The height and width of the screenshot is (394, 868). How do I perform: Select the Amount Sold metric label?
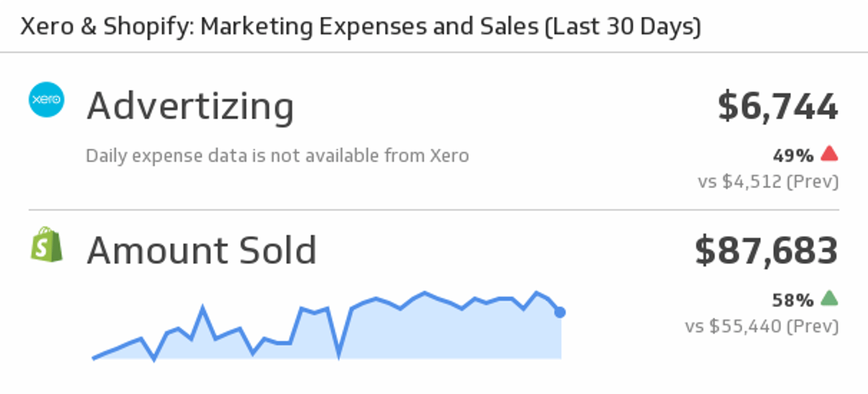click(x=202, y=251)
